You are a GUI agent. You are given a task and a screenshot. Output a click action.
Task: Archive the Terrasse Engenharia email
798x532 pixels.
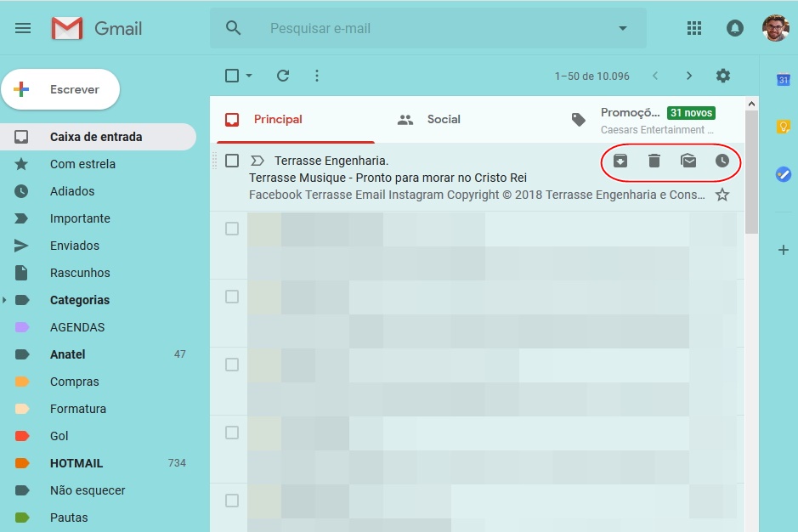click(x=620, y=161)
